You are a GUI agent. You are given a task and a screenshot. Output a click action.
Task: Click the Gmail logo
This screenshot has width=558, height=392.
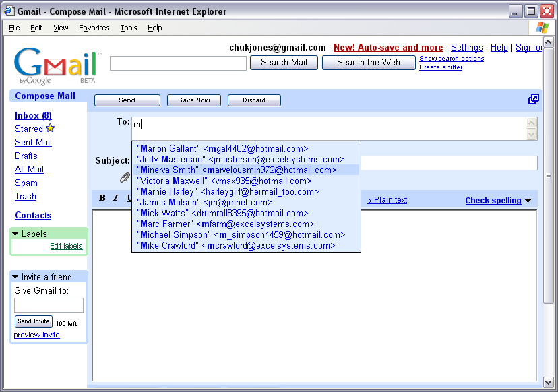click(57, 66)
